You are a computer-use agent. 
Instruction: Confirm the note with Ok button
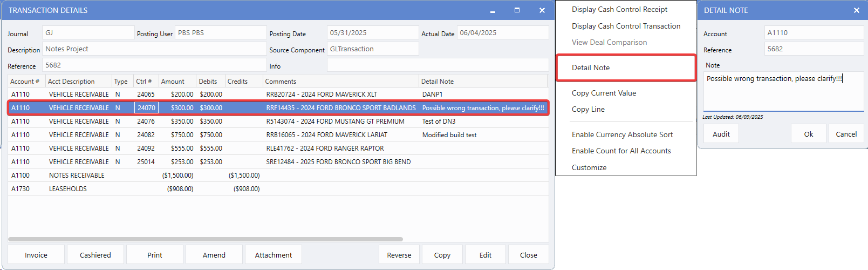(x=808, y=134)
